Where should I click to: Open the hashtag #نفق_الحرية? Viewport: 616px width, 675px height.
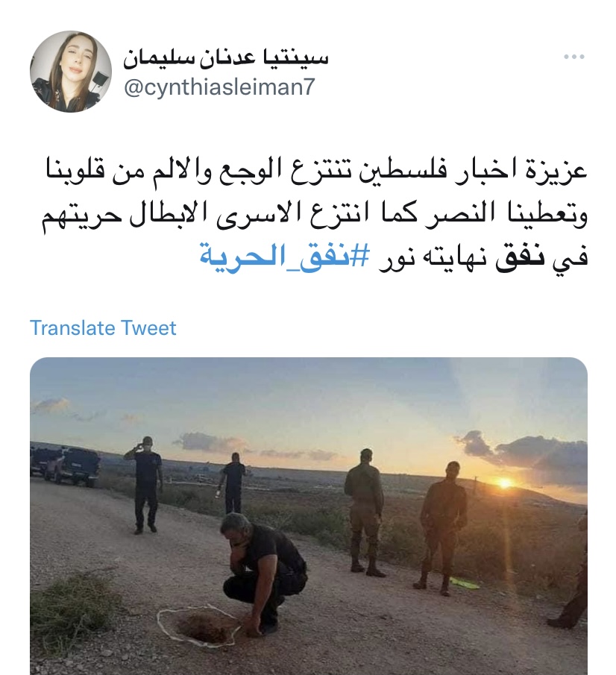285,256
